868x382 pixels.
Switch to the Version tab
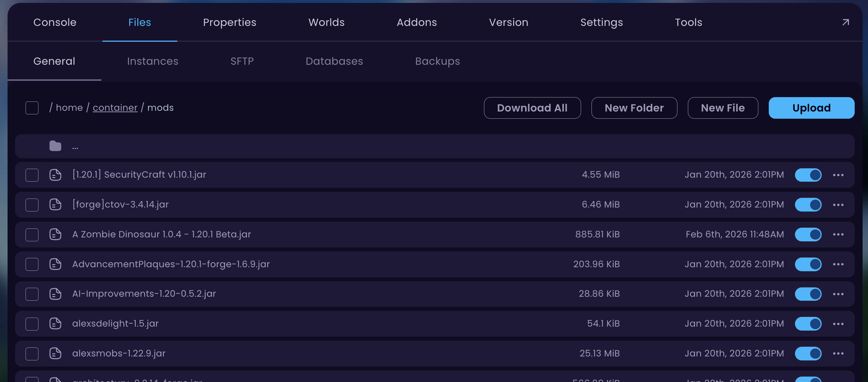pyautogui.click(x=509, y=22)
